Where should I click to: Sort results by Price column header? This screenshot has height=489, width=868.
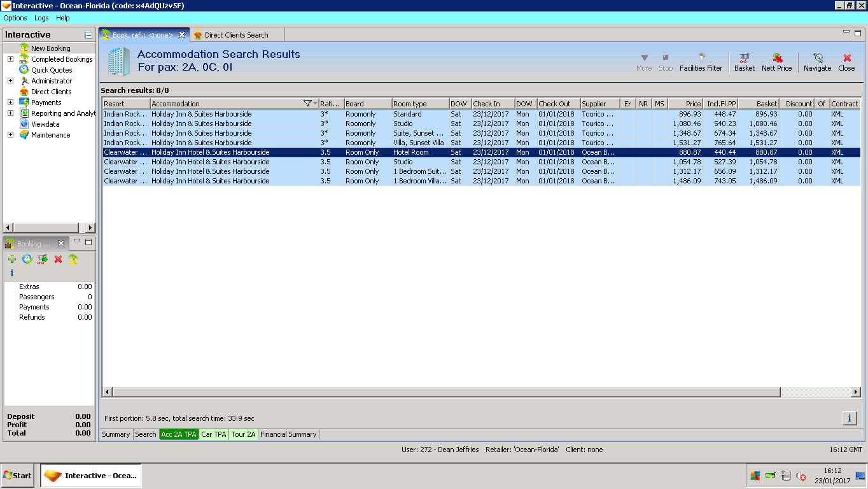click(685, 104)
